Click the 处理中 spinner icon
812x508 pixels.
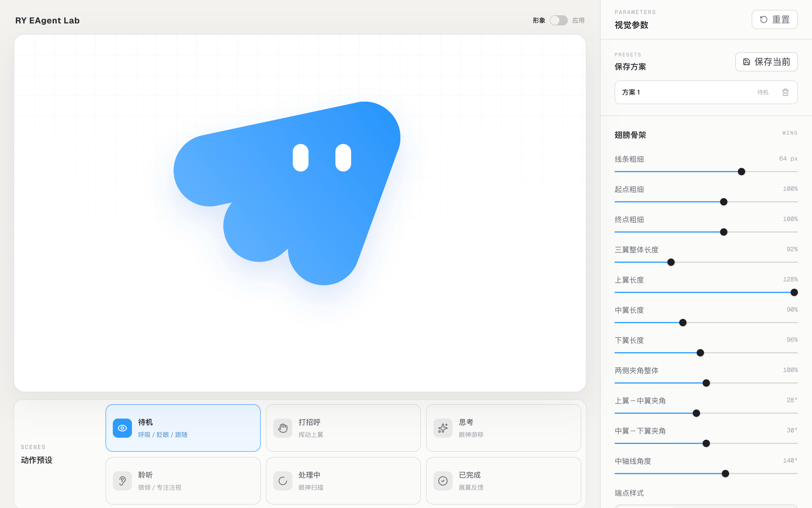coord(283,481)
